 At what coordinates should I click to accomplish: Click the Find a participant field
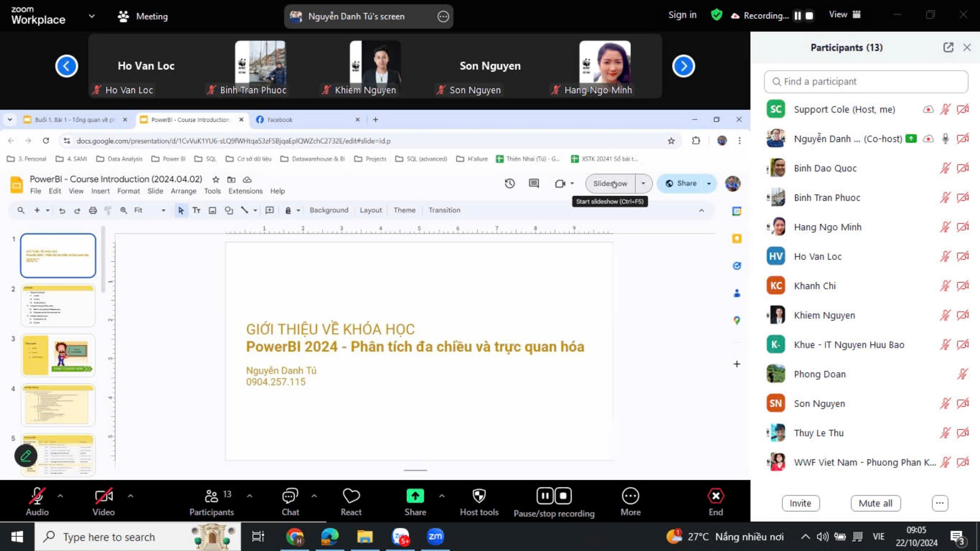point(866,82)
